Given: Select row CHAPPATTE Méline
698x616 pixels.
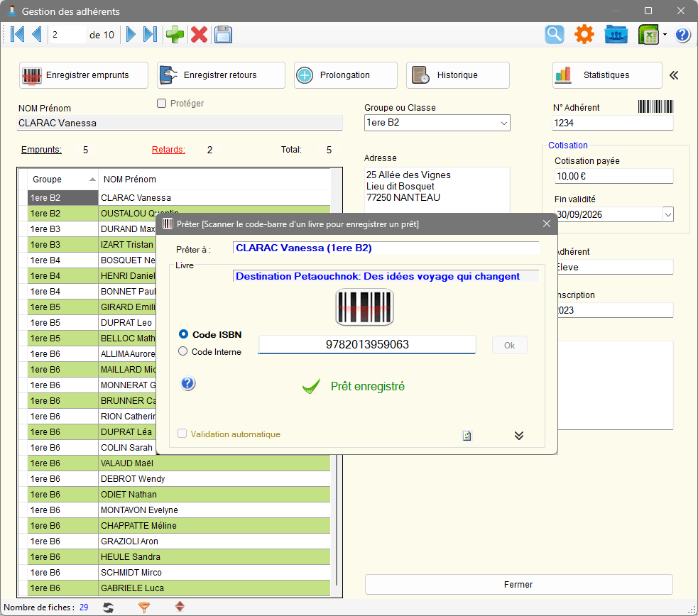Looking at the screenshot, I should point(179,525).
